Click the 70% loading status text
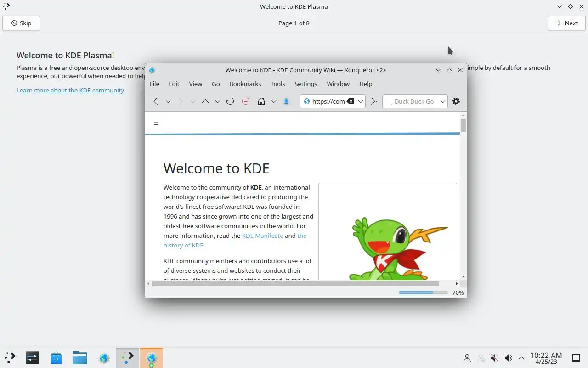Viewport: 588px width, 368px height. pyautogui.click(x=458, y=293)
